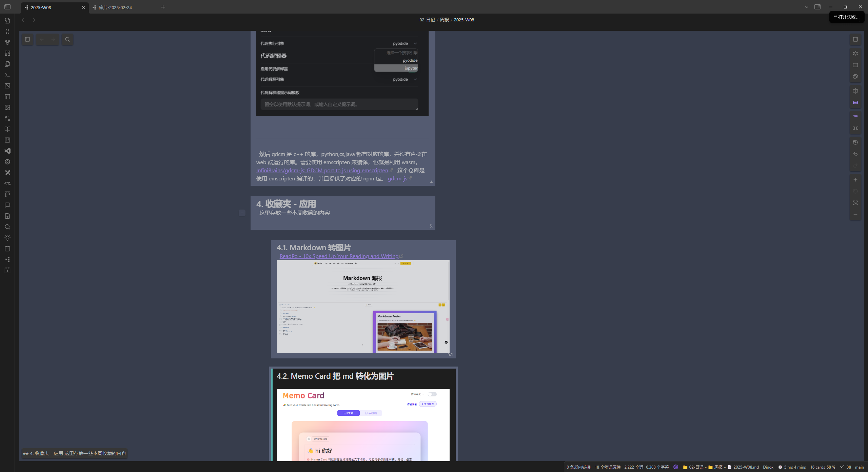Screen dimensions: 868x472
Task: Click the undo arrow in right toolbar
Action: click(x=855, y=154)
